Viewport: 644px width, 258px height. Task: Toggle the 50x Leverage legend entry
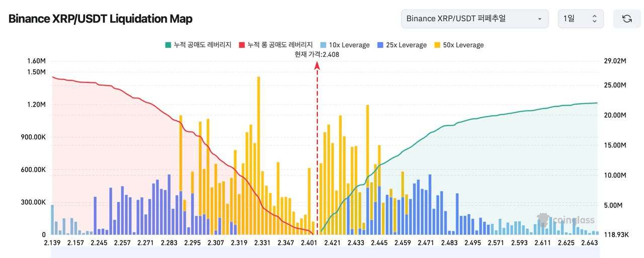pos(458,45)
